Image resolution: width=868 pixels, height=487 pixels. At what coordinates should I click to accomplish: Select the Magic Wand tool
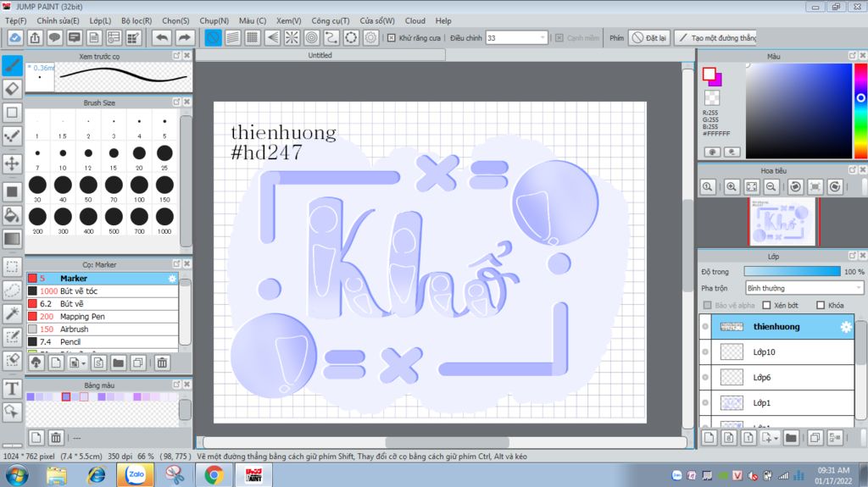(x=12, y=313)
